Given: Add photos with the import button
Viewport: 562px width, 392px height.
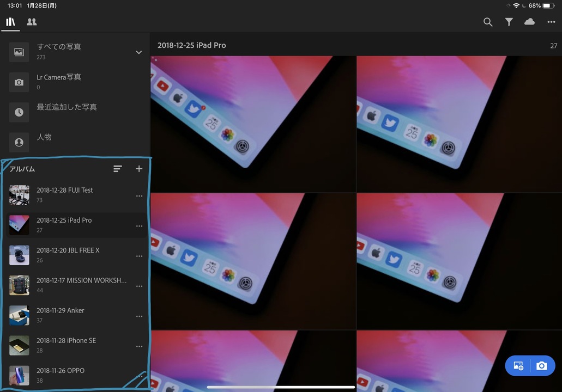Looking at the screenshot, I should tap(518, 365).
